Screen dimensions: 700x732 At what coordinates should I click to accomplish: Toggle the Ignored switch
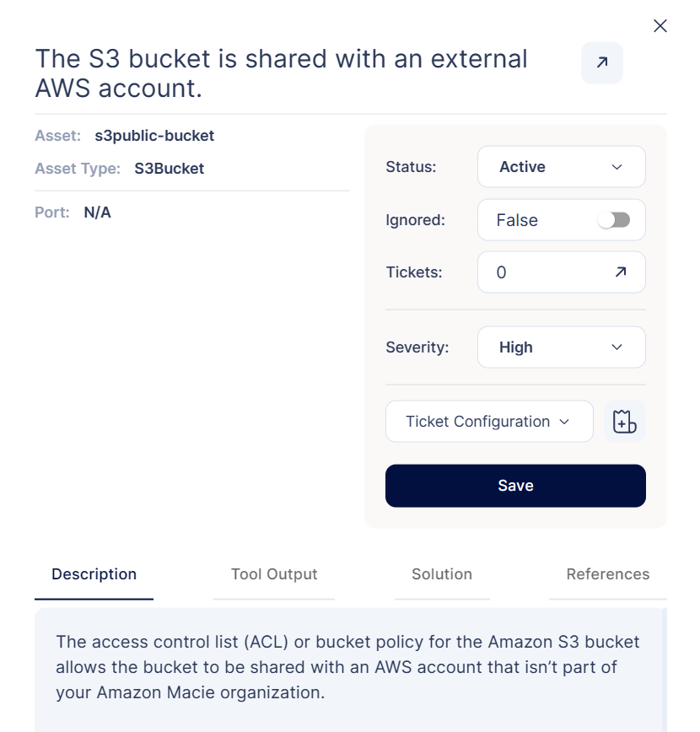tap(614, 220)
